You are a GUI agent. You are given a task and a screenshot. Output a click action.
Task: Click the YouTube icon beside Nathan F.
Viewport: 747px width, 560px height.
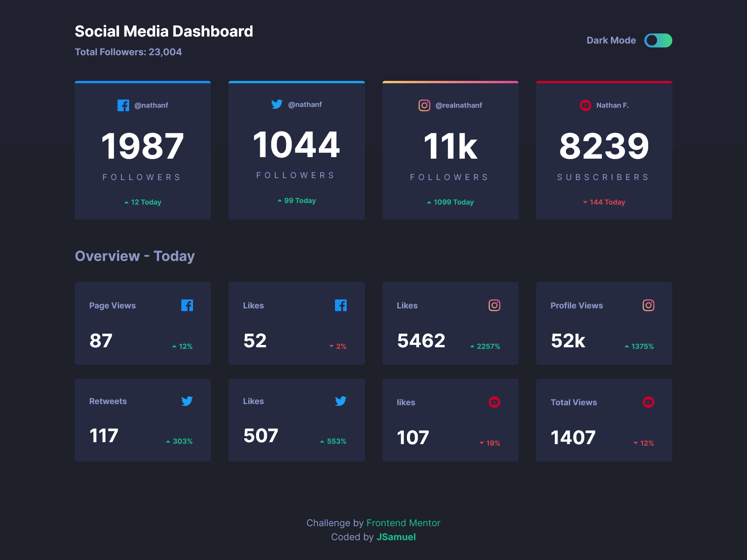[585, 105]
